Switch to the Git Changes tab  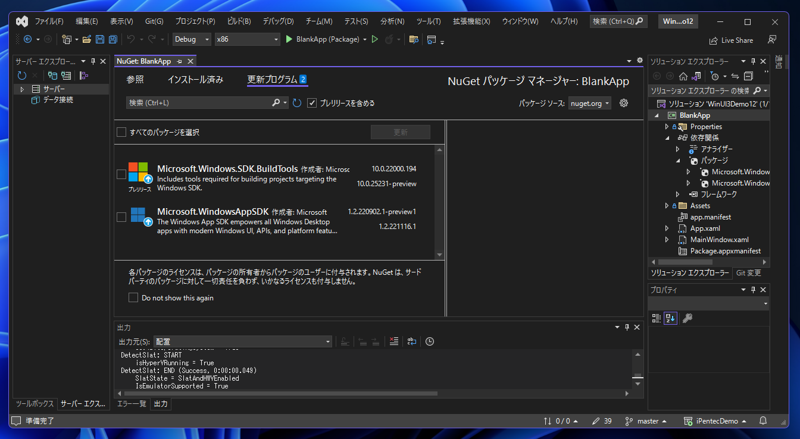click(x=748, y=273)
